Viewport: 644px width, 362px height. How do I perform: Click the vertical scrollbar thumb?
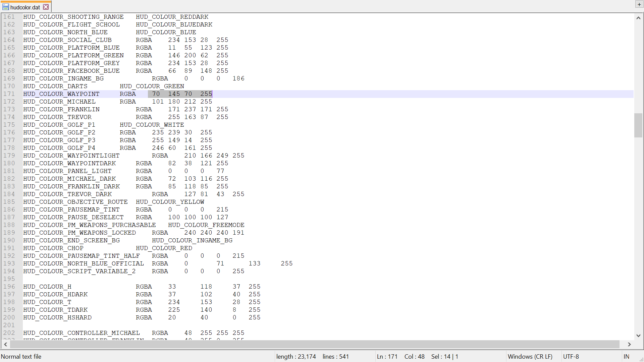638,125
